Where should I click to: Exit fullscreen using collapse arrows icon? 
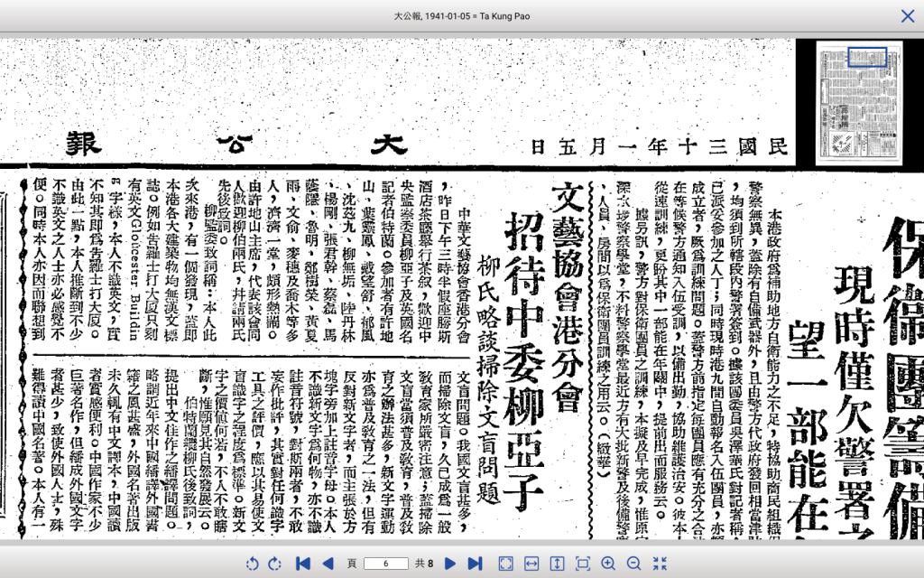[x=661, y=564]
